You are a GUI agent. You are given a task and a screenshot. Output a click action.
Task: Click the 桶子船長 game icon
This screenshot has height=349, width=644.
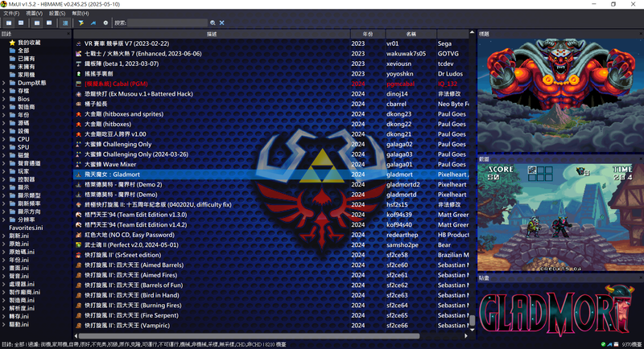78,104
